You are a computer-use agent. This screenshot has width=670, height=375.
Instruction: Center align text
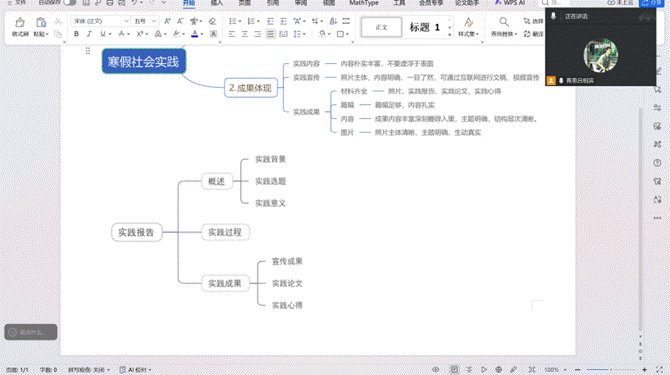244,34
